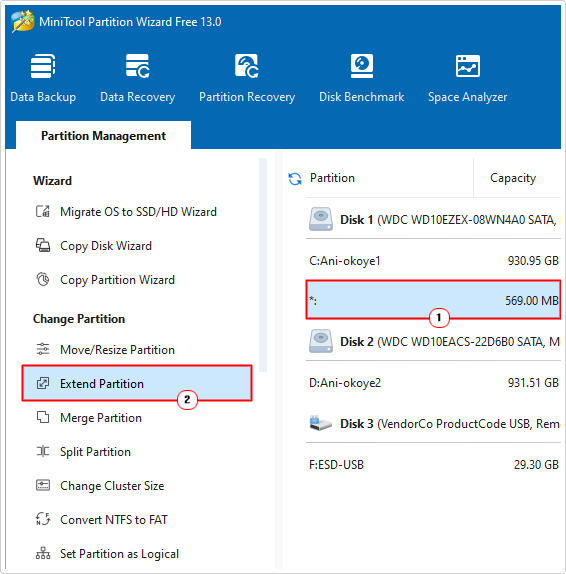Start the Copy Disk Wizard link
This screenshot has height=574, width=566.
coord(106,246)
